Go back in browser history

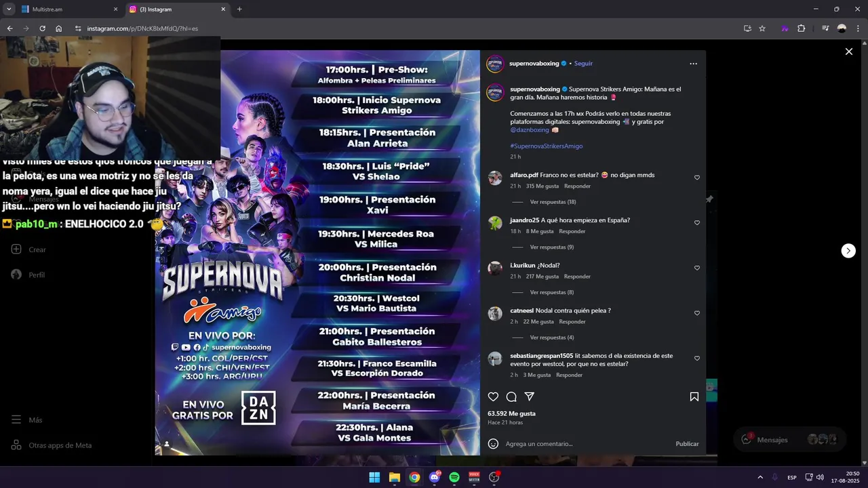coord(9,28)
